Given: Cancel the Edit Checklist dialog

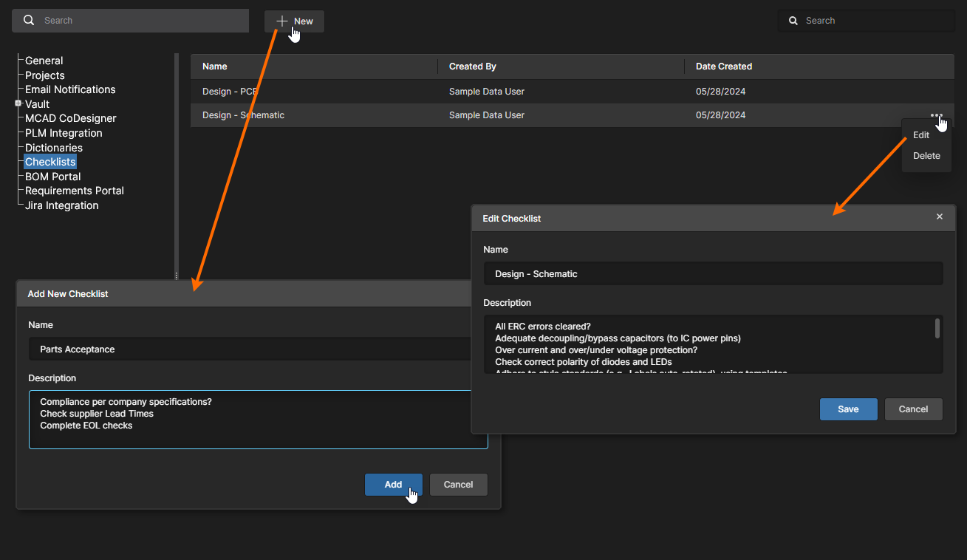Looking at the screenshot, I should tap(913, 409).
